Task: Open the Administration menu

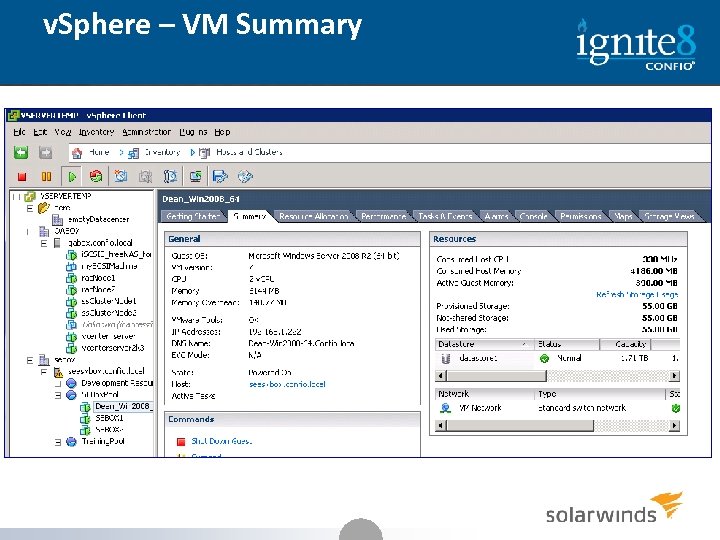Action: coord(146,132)
